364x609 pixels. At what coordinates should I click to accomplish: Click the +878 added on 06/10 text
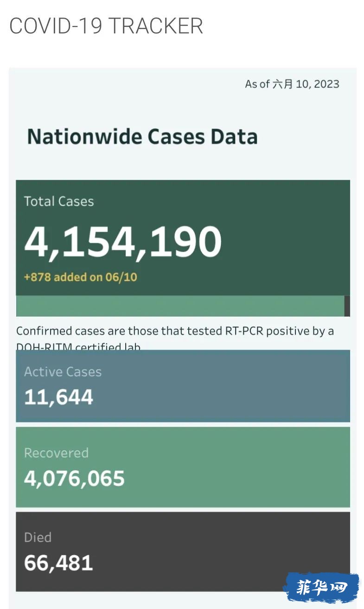[x=81, y=277]
